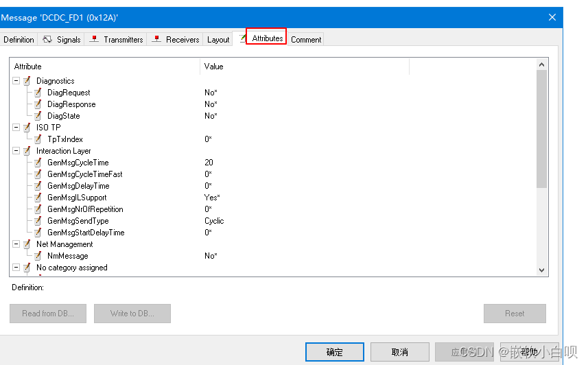Click the TpTxIndex attribute icon
Screen dimensions: 588x365
pos(38,139)
